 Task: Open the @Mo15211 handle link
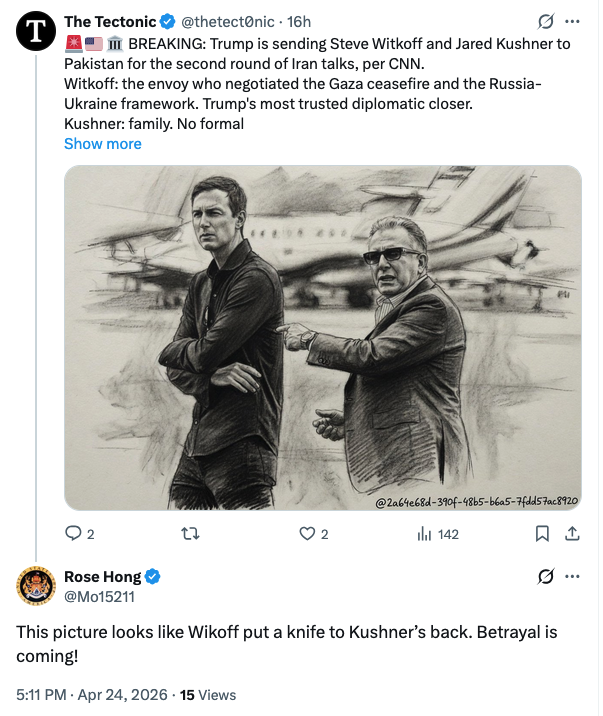(99, 597)
